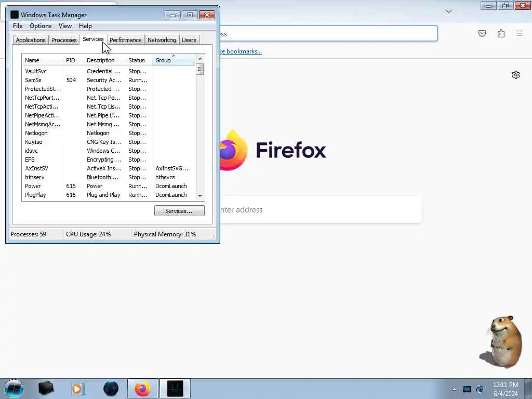Screen dimensions: 532x399
Task: Select the NetMsmqAc... service row
Action: pyautogui.click(x=109, y=124)
